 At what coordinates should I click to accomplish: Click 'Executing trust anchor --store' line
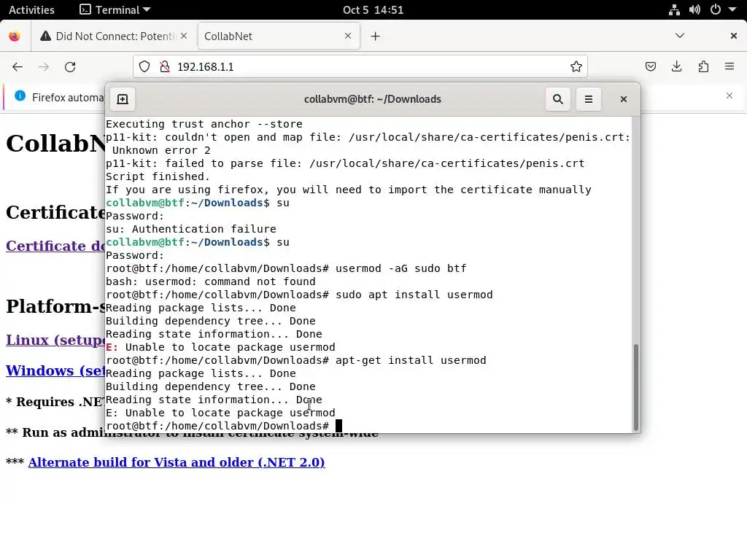point(204,124)
